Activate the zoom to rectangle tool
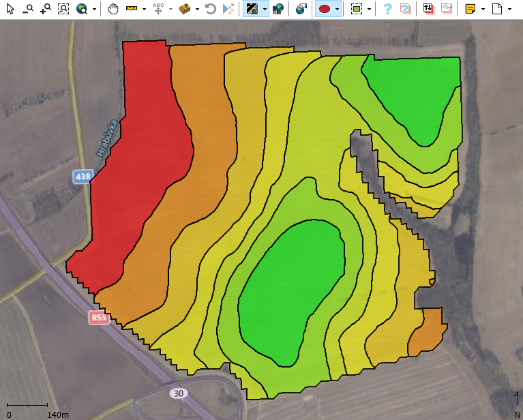This screenshot has width=523, height=420. [63, 9]
